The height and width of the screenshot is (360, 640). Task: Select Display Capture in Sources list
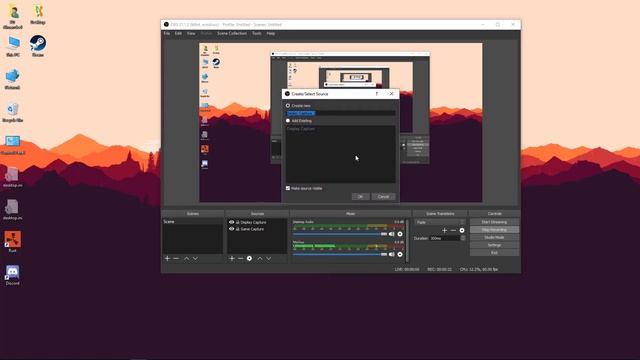click(x=253, y=222)
